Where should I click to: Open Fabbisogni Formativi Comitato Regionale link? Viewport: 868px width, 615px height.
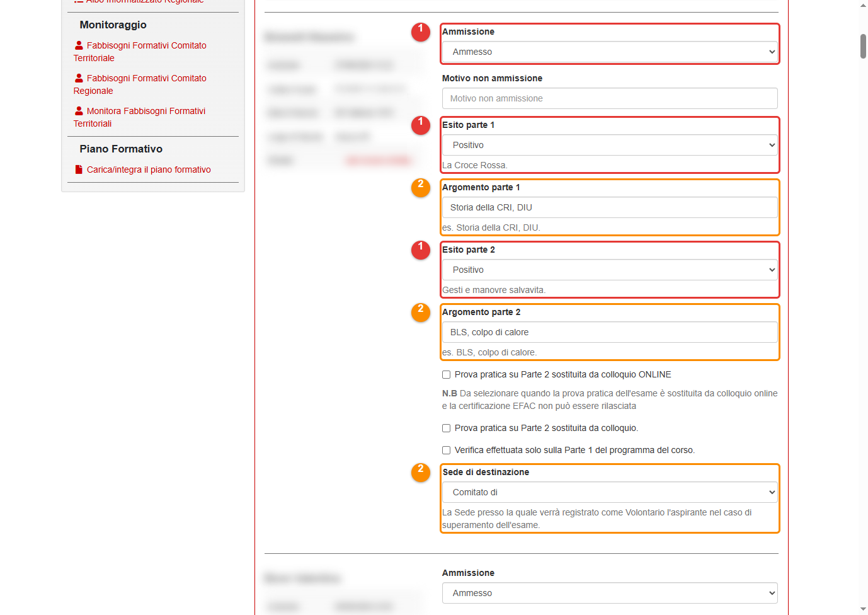140,84
